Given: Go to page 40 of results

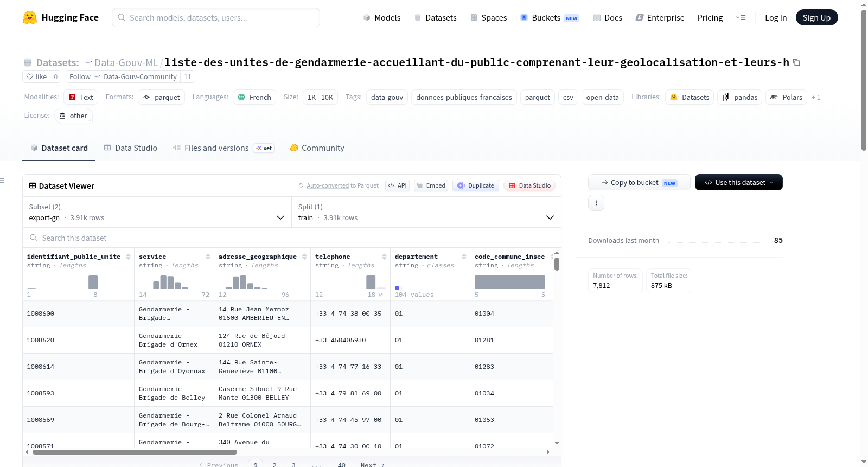Looking at the screenshot, I should point(342,464).
